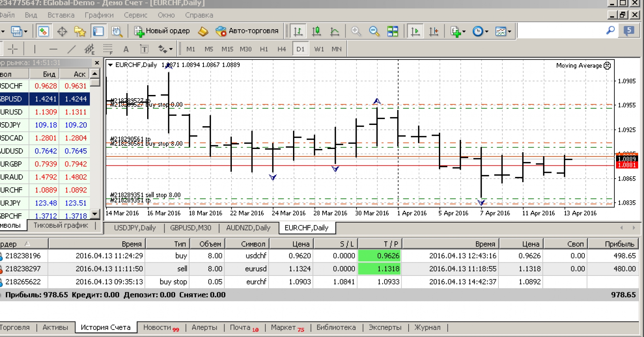This screenshot has height=337, width=644.
Task: Open the Графики menu
Action: coord(99,15)
